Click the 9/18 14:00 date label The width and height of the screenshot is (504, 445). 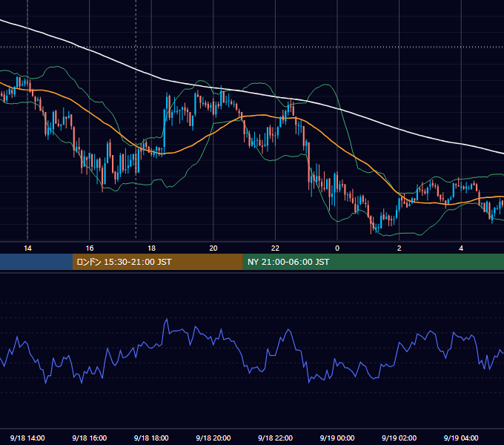click(x=27, y=438)
